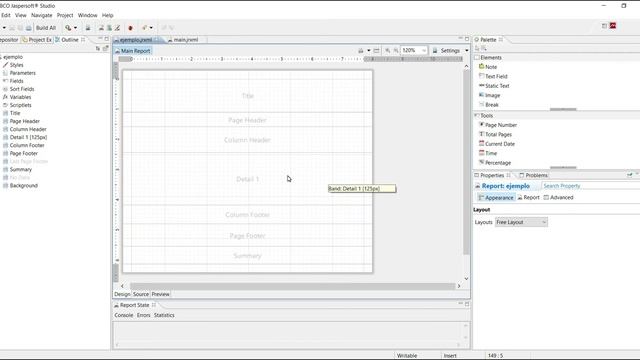Open the Project menu
The image size is (640, 360).
click(65, 15)
